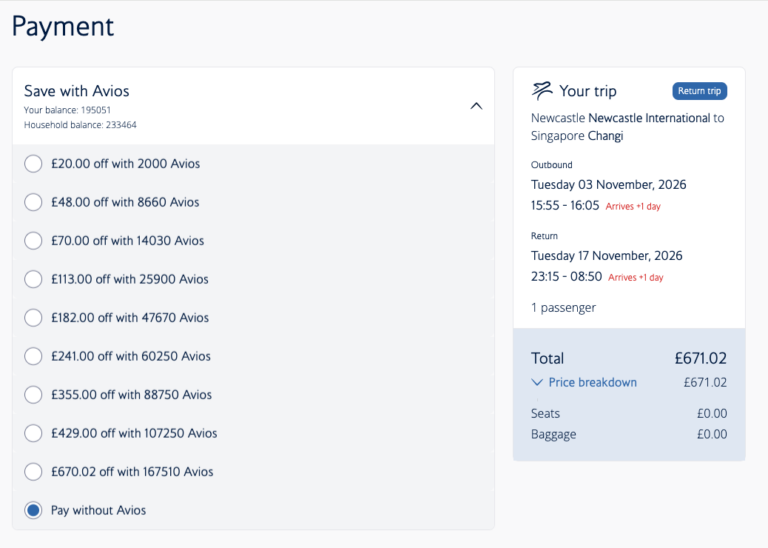768x548 pixels.
Task: Choose £70.00 off with 14030 Avios
Action: (x=33, y=240)
